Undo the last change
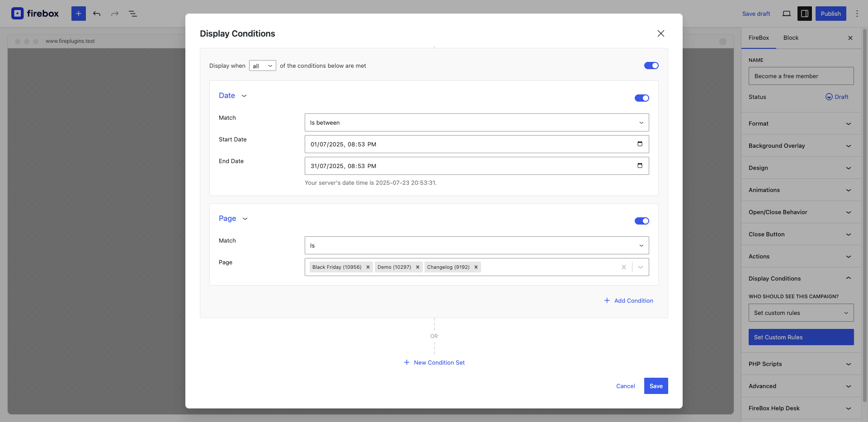Viewport: 868px width, 422px height. (97, 14)
